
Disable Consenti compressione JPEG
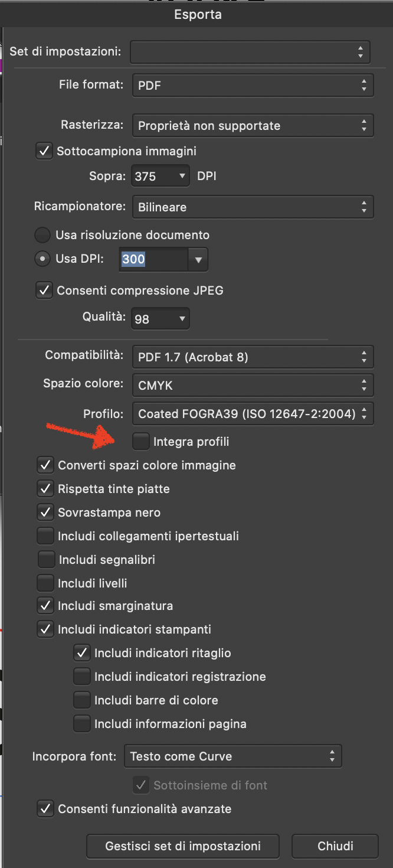pyautogui.click(x=45, y=291)
